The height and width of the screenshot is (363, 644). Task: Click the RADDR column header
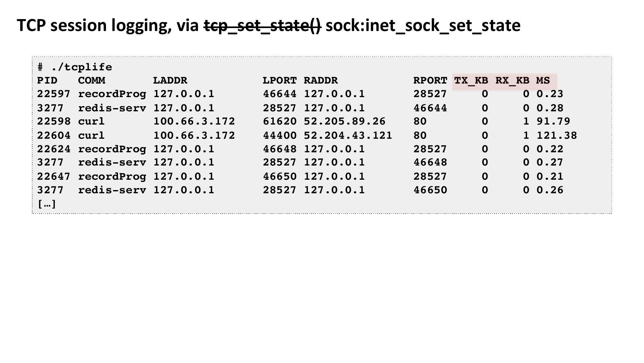(x=320, y=80)
